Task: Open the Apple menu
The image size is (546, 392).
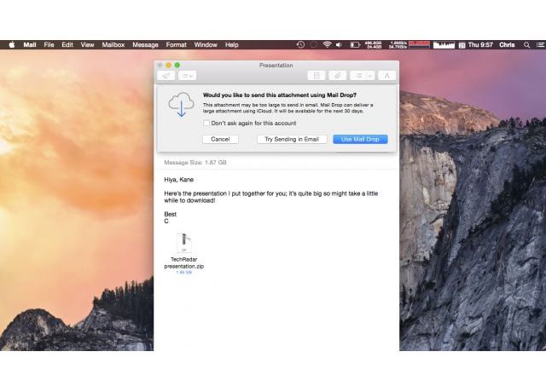Action: coord(11,45)
